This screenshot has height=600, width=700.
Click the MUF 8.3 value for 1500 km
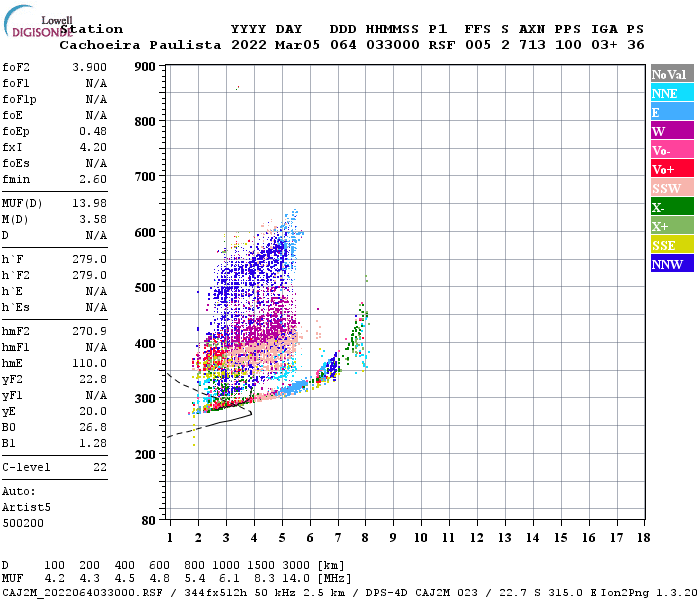[265, 579]
